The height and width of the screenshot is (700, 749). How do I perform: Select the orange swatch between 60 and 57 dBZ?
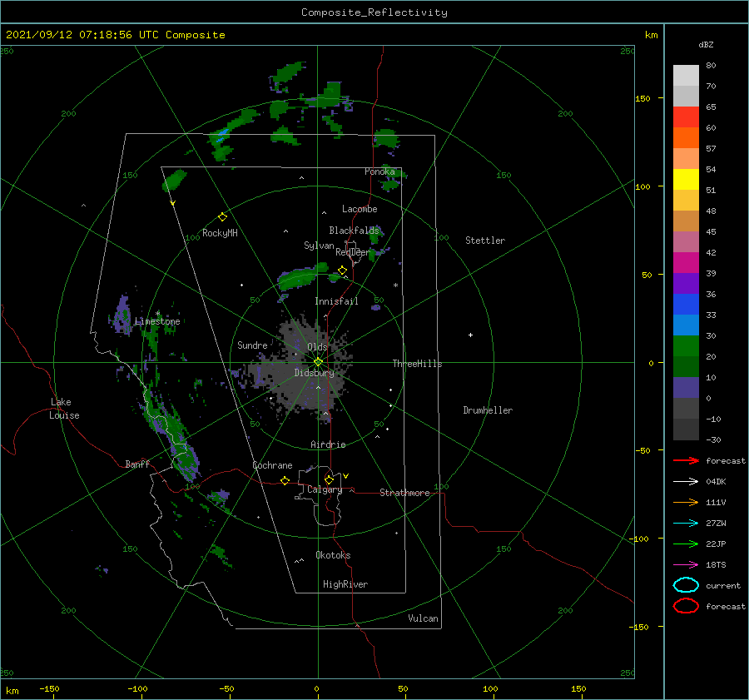[686, 137]
